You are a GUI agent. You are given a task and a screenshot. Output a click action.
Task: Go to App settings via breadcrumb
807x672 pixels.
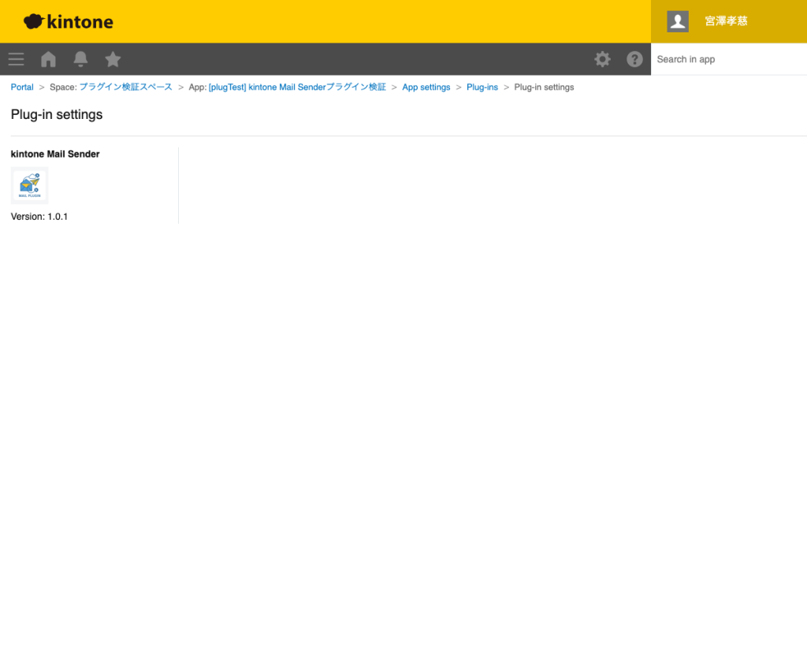point(426,87)
